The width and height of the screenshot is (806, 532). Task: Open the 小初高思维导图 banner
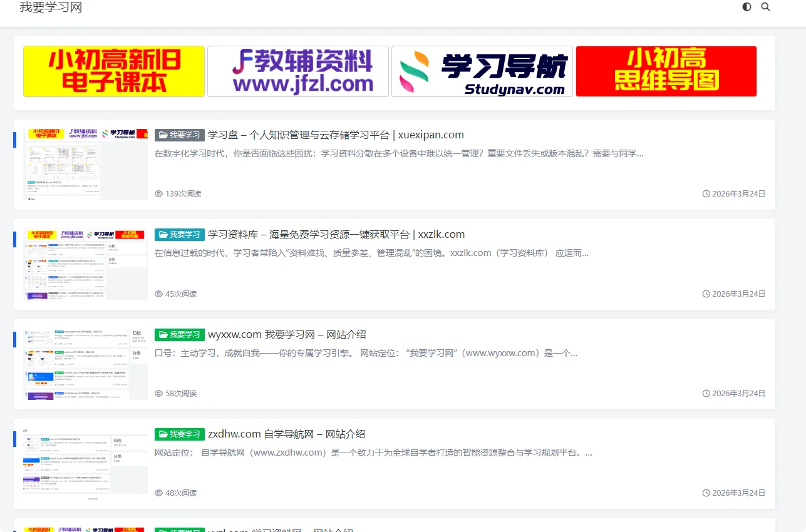[666, 71]
